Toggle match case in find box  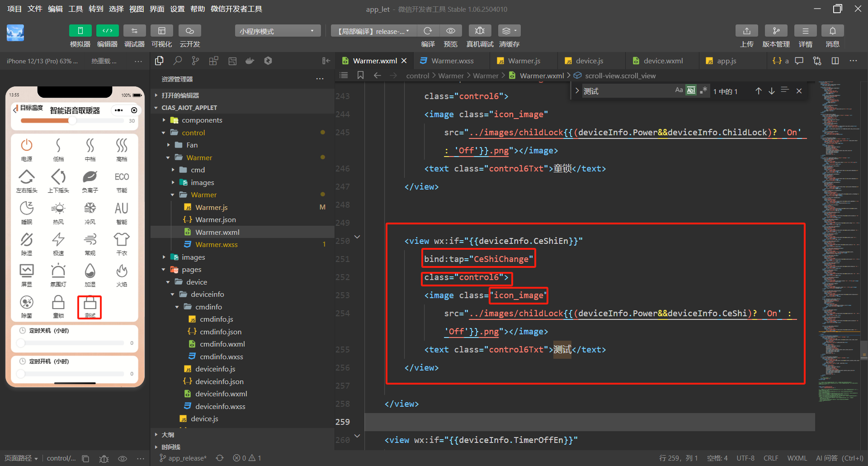[679, 90]
